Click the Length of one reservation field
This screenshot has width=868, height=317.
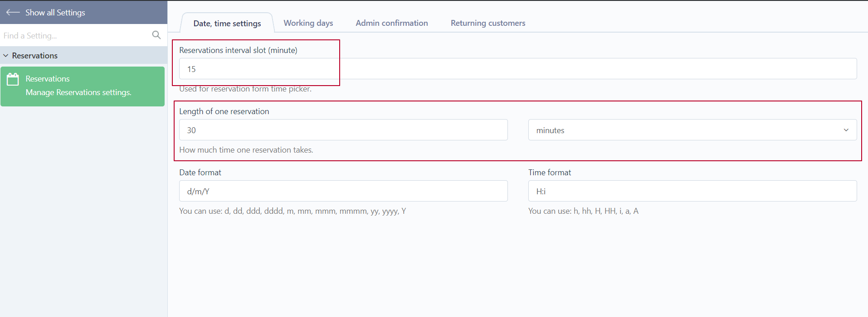[x=343, y=130]
